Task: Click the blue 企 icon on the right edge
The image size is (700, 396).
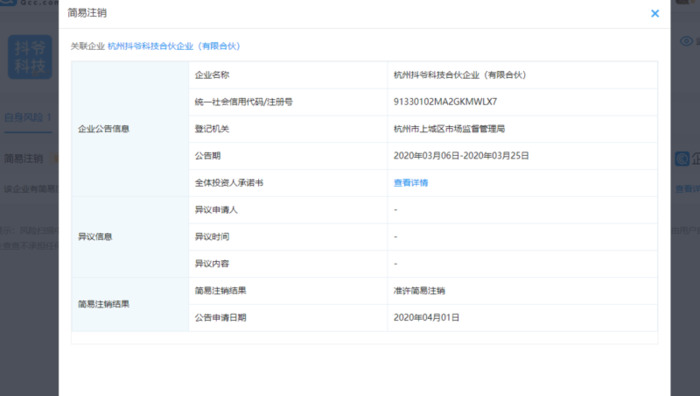Action: point(682,158)
